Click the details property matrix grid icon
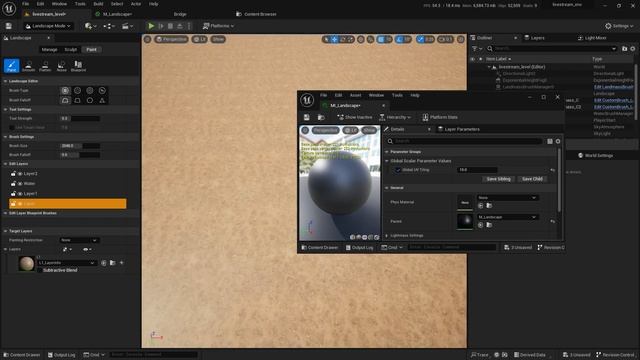Image resolution: width=640 pixels, height=360 pixels. tap(550, 141)
